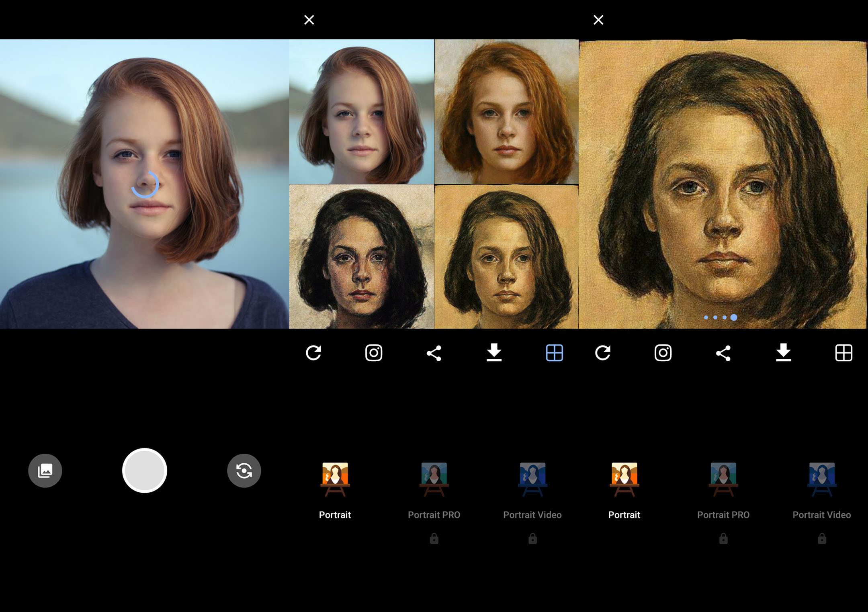The height and width of the screenshot is (612, 868).
Task: Toggle white grid view icon on single portrait screen
Action: (844, 353)
